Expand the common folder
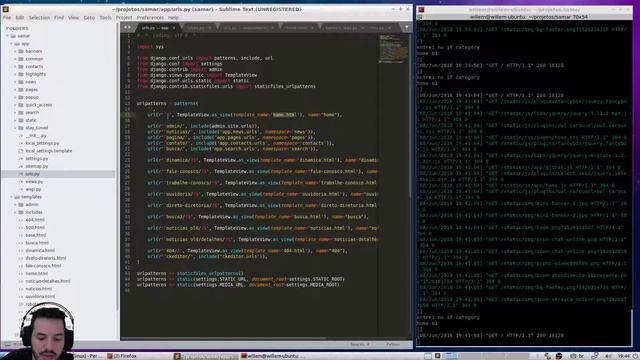The image size is (640, 360). click(x=16, y=59)
